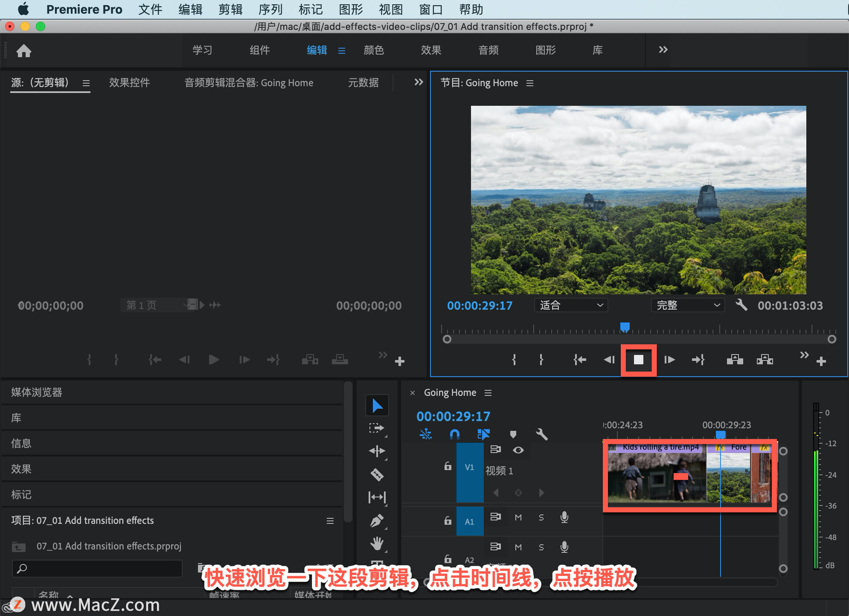Toggle V1 track output eye icon
Screen dimensions: 849x616
click(518, 450)
